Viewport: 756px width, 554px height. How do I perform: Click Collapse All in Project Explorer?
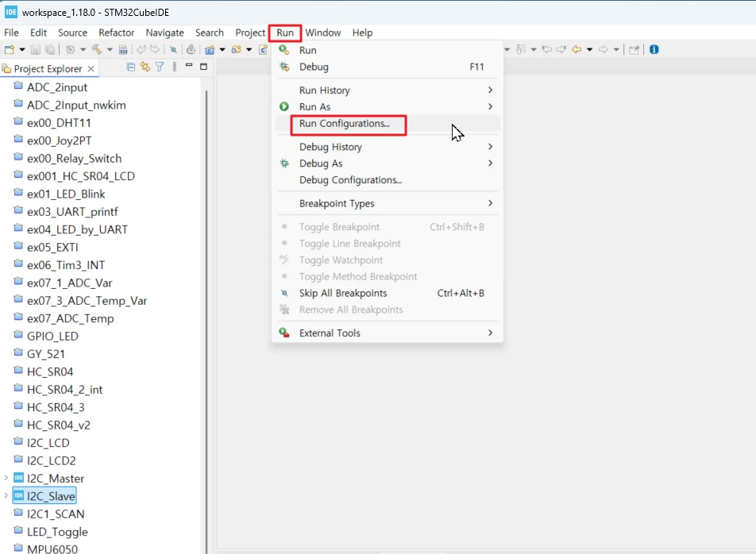[x=131, y=67]
